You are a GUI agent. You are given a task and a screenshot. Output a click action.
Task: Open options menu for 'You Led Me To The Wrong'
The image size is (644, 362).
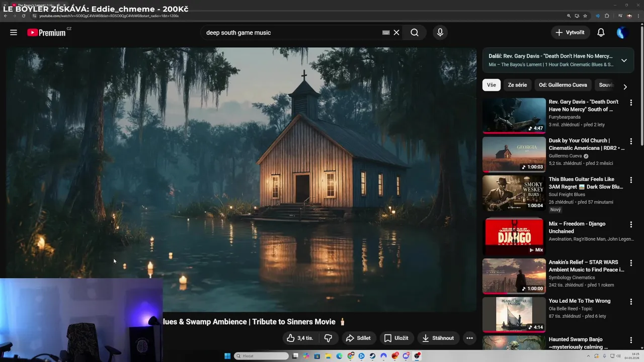[x=631, y=302]
